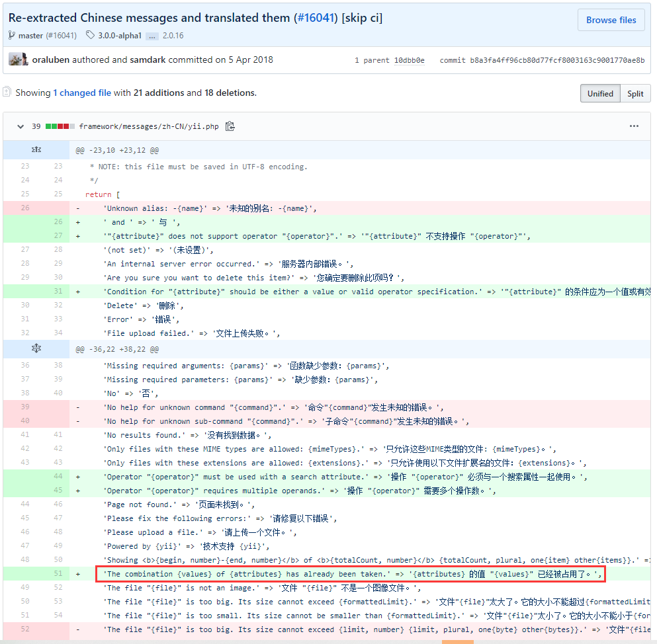657x644 pixels.
Task: Click added line number 44
Action: pos(58,476)
